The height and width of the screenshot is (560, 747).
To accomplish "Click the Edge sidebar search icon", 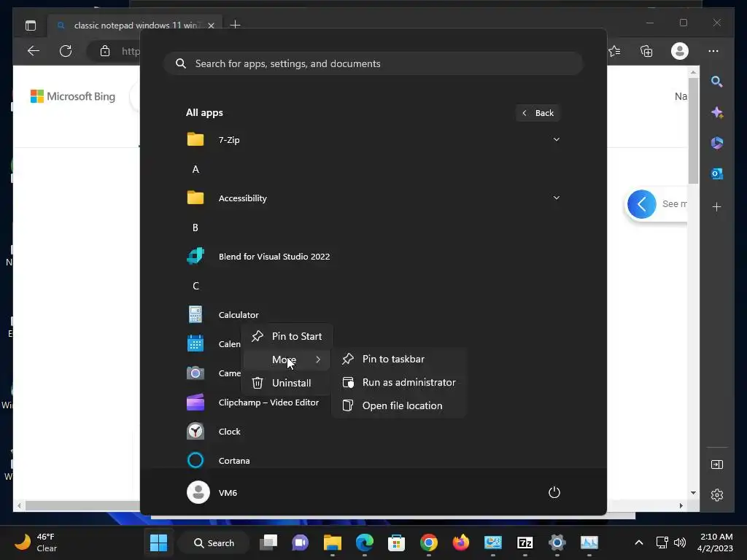I will [716, 82].
